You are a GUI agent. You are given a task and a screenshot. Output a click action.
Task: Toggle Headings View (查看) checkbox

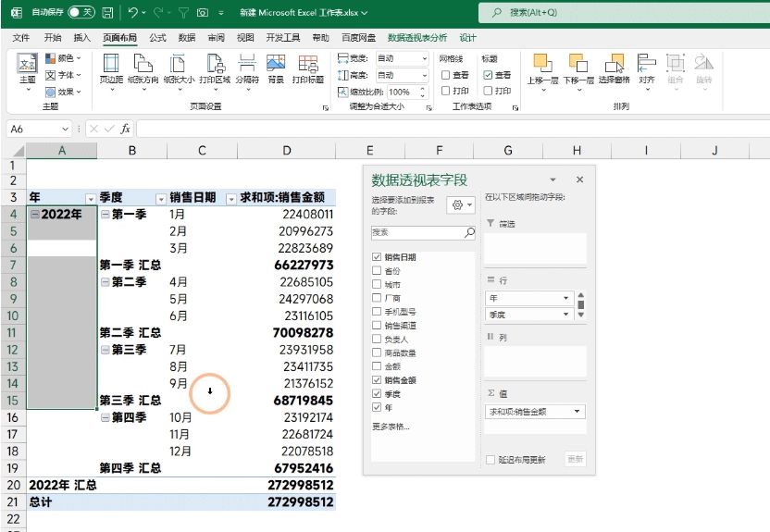488,75
